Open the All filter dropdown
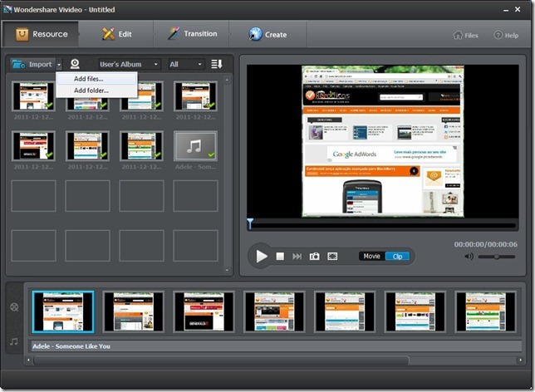535x392 pixels. (186, 64)
